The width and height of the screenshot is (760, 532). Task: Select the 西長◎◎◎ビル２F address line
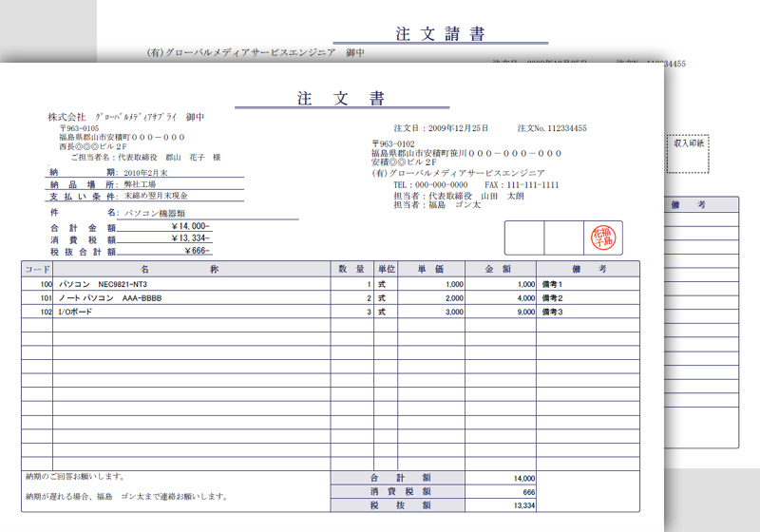(93, 146)
